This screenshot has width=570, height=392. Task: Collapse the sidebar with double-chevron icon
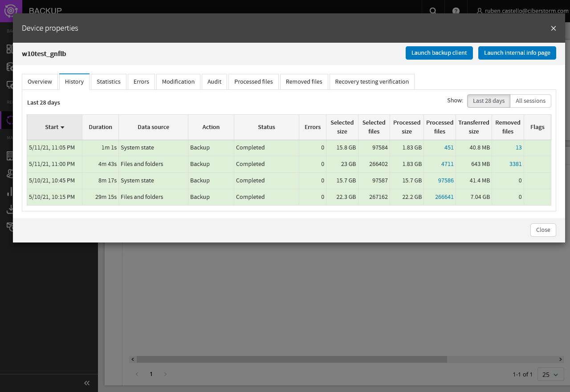point(87,383)
